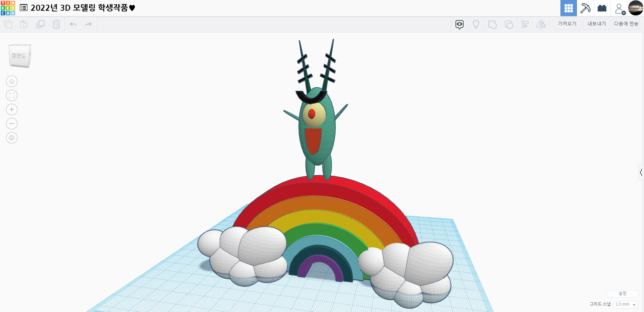Click the Copy icon in toolbar
This screenshot has height=312, width=644.
point(8,24)
